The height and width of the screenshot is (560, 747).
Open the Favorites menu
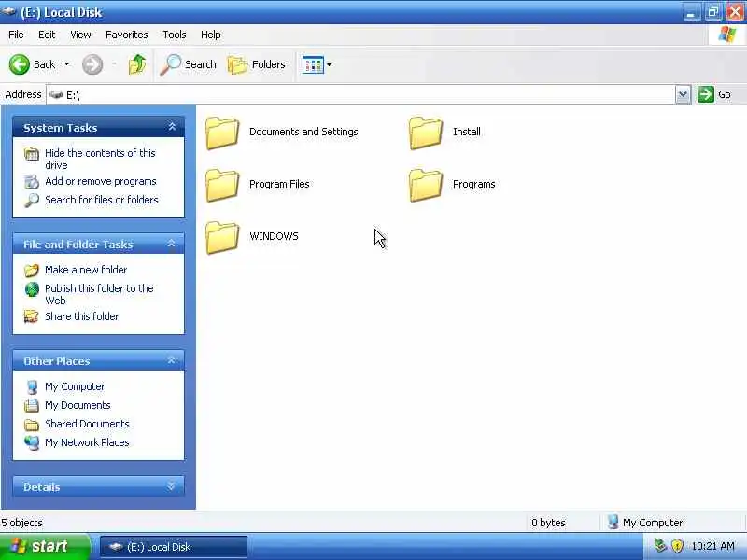(x=127, y=35)
